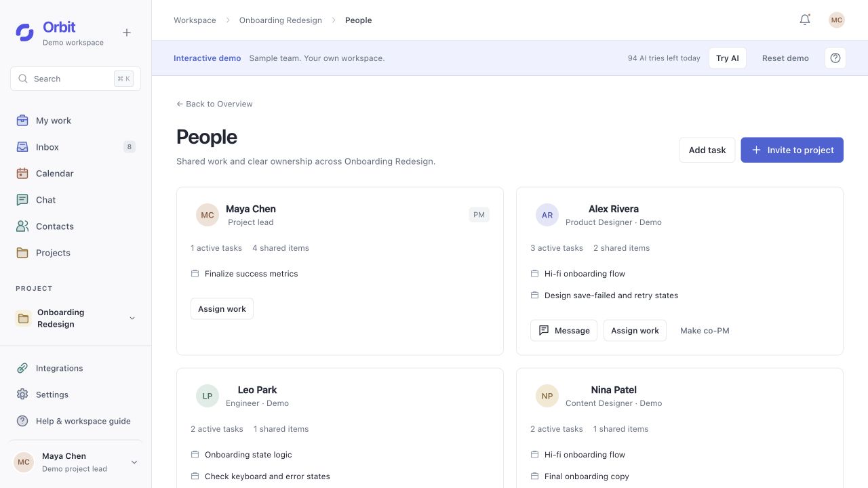Screen dimensions: 868x488
Task: Click Back to Overview link
Action: 214,104
